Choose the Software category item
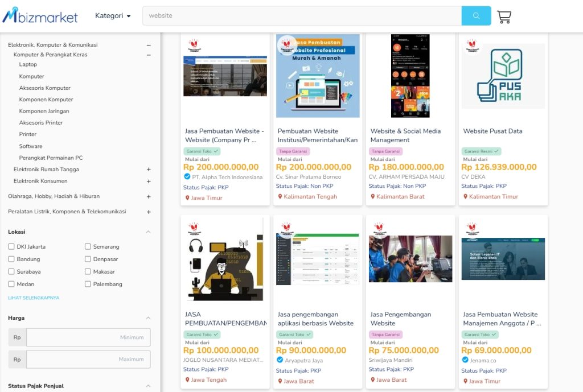The height and width of the screenshot is (392, 583). (31, 146)
